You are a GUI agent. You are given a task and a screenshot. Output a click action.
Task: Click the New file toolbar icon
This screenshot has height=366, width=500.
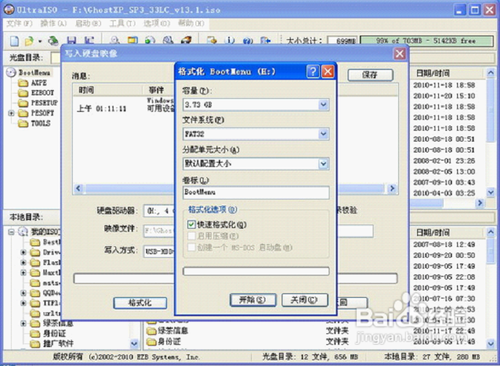tap(14, 41)
